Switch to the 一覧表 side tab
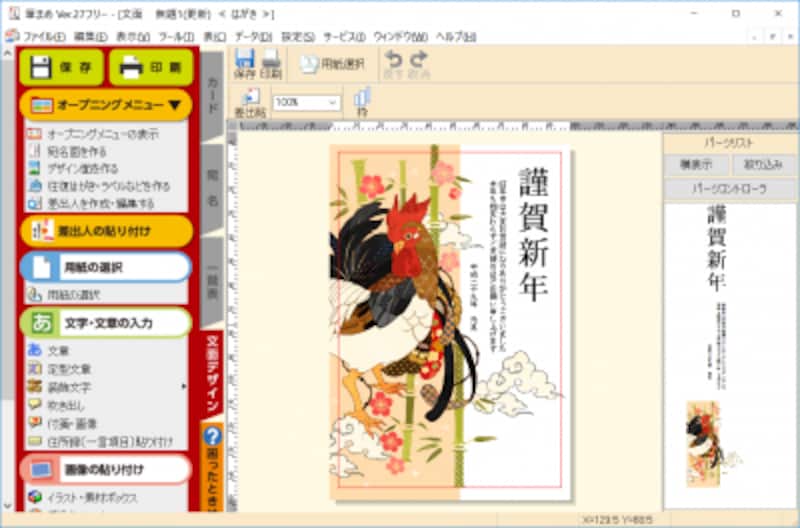The image size is (800, 528). pyautogui.click(x=212, y=282)
